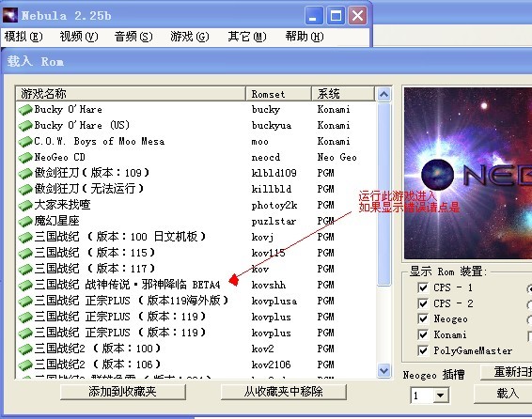The width and height of the screenshot is (532, 419).
Task: Click the ROM icon for NeoGeo CD
Action: [x=25, y=158]
